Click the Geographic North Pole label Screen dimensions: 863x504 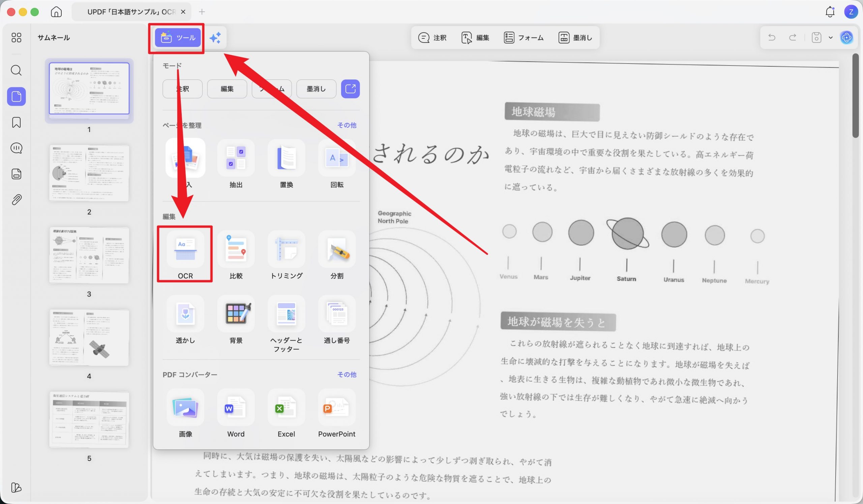pyautogui.click(x=394, y=217)
